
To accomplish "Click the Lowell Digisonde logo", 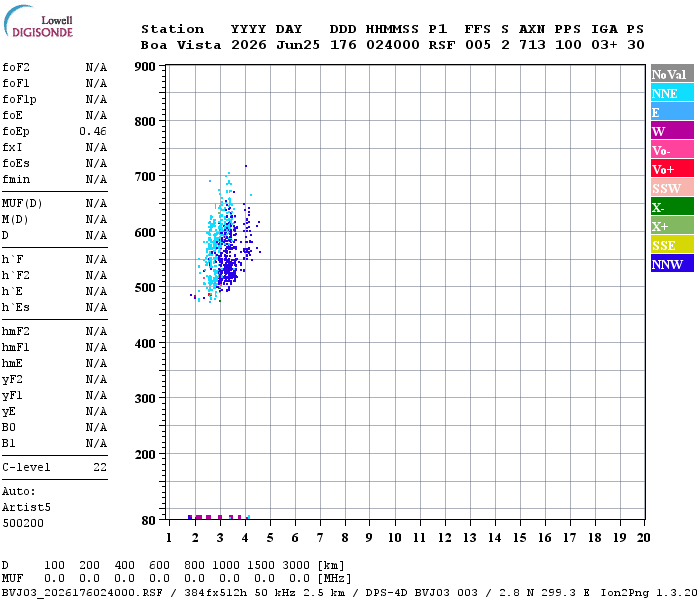I will pos(38,21).
